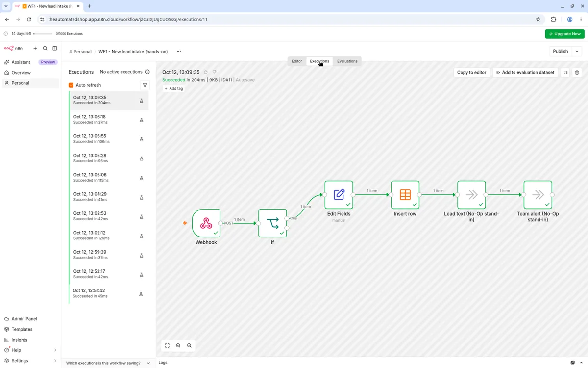Select Lead text No-Op node
Image resolution: width=588 pixels, height=368 pixels.
[471, 195]
